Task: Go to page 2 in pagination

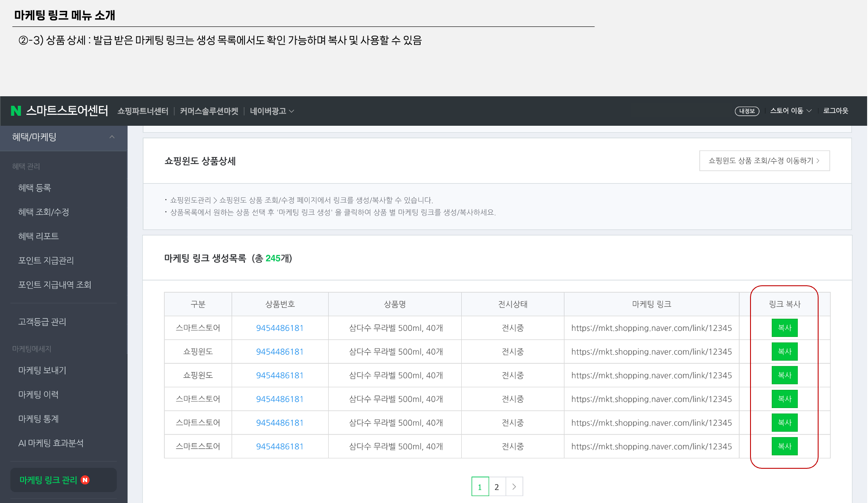Action: (x=497, y=487)
